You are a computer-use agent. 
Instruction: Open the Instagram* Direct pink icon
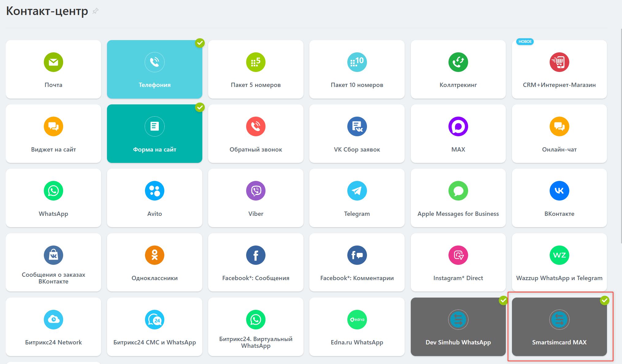(458, 255)
